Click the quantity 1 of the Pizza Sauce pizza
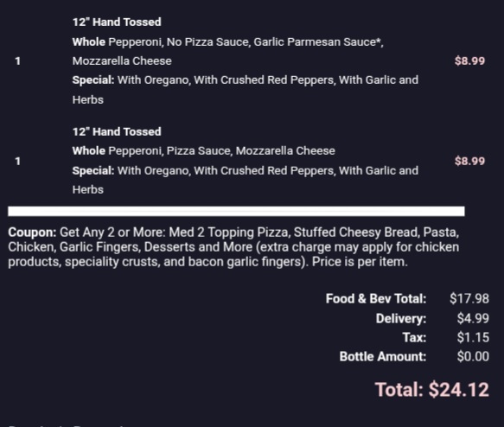504x427 pixels. [x=18, y=161]
